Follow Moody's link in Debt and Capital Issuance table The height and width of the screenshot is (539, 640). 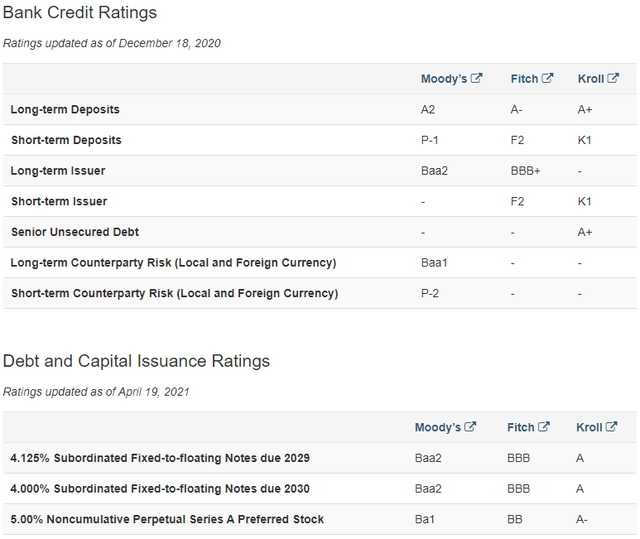[x=438, y=427]
